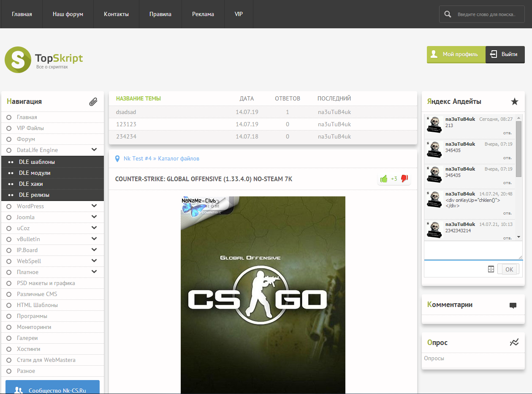Open Различные CMS in sidebar
This screenshot has width=532, height=394.
point(37,294)
